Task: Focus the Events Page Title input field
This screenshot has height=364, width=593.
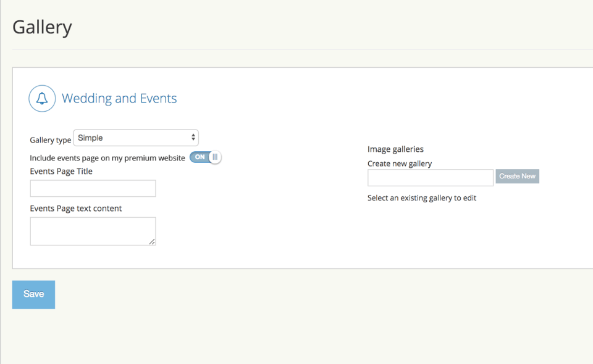Action: pyautogui.click(x=93, y=188)
